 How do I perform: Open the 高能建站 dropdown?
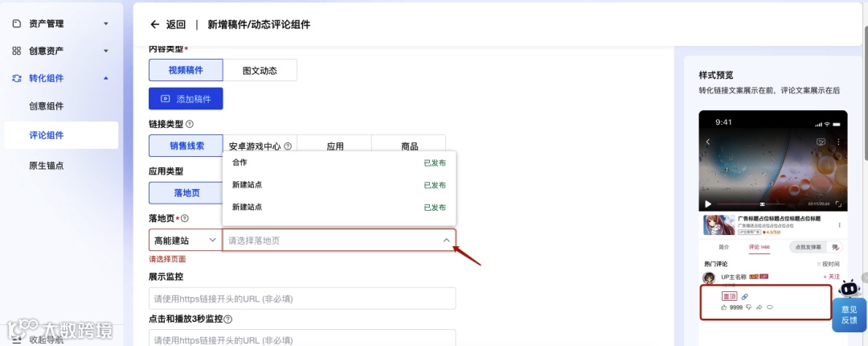(186, 240)
